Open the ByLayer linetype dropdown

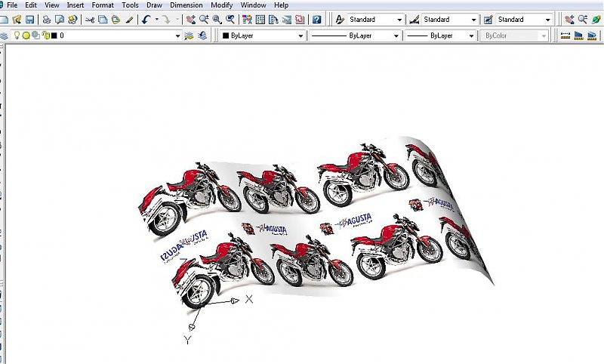(x=355, y=35)
